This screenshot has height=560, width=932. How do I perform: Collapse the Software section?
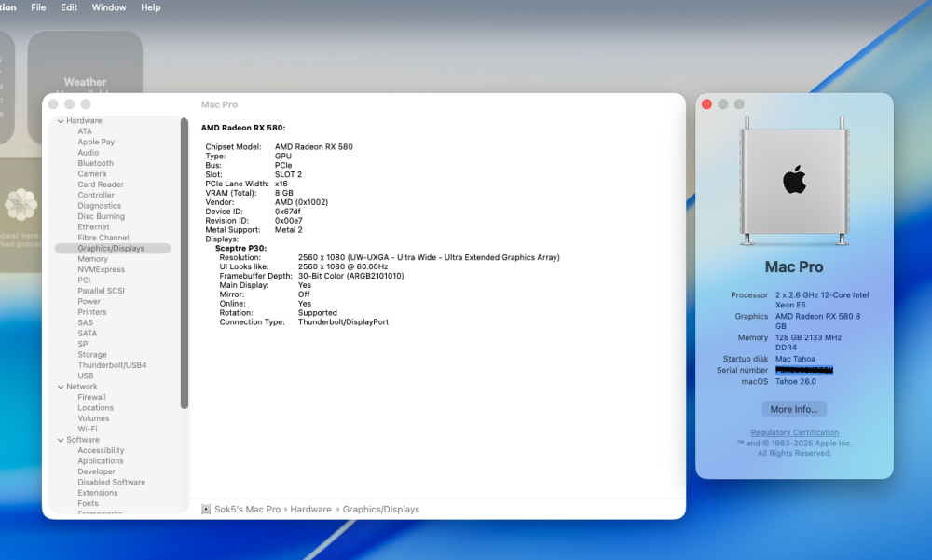[x=61, y=440]
